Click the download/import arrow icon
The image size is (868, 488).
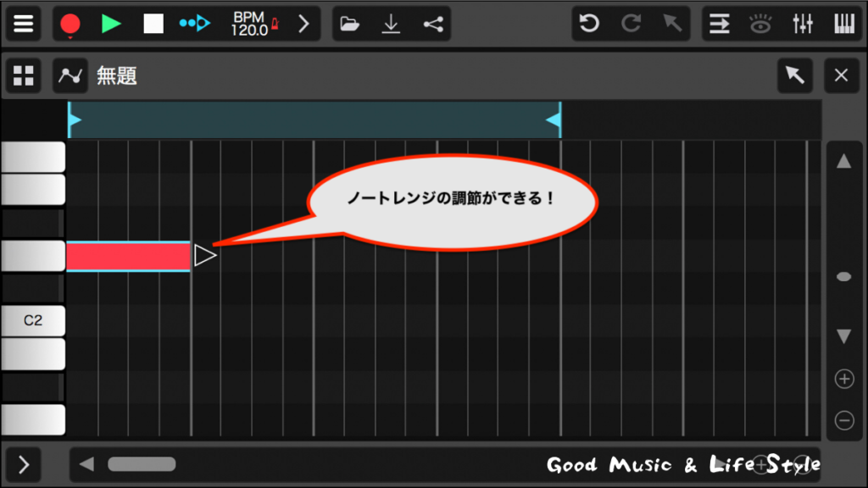click(391, 24)
